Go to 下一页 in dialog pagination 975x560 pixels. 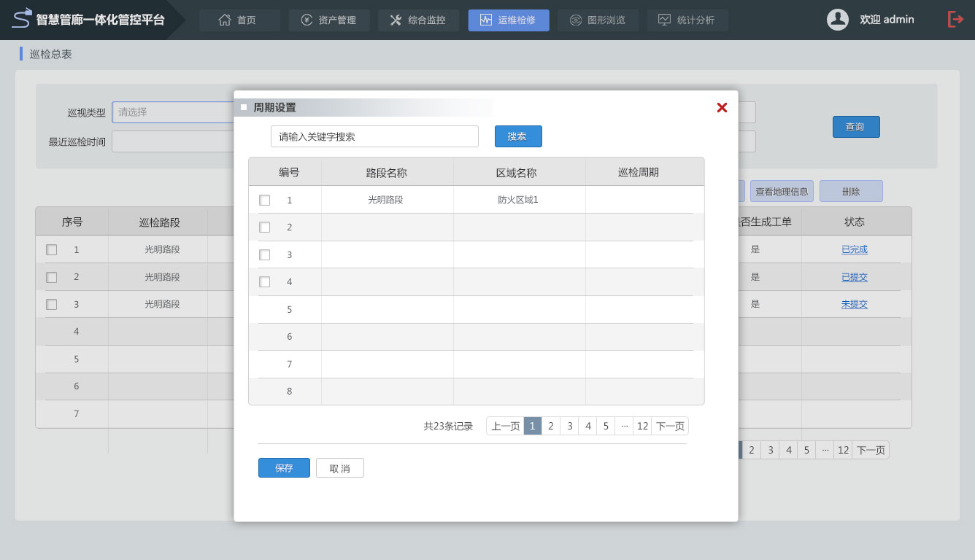[x=669, y=427]
